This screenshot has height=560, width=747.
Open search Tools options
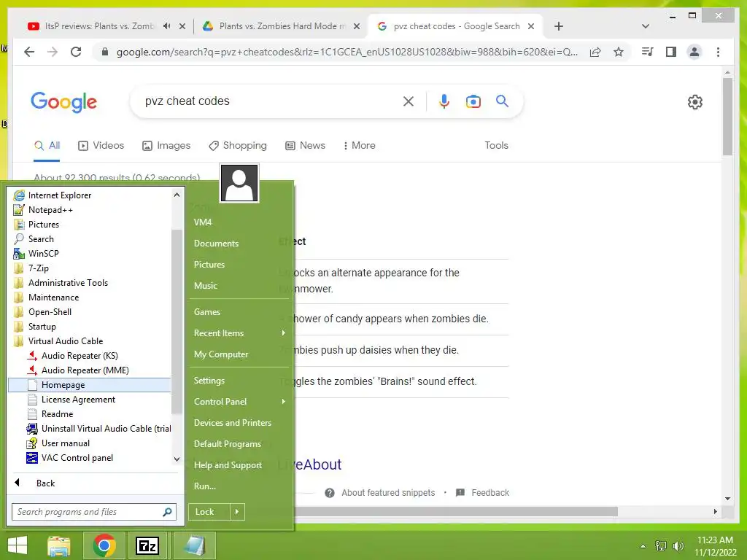coord(496,145)
